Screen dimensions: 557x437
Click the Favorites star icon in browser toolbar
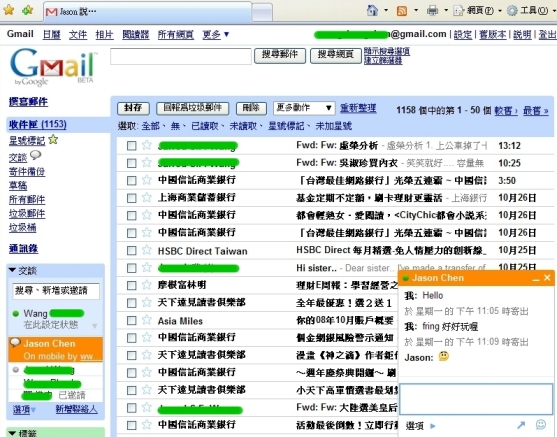9,10
